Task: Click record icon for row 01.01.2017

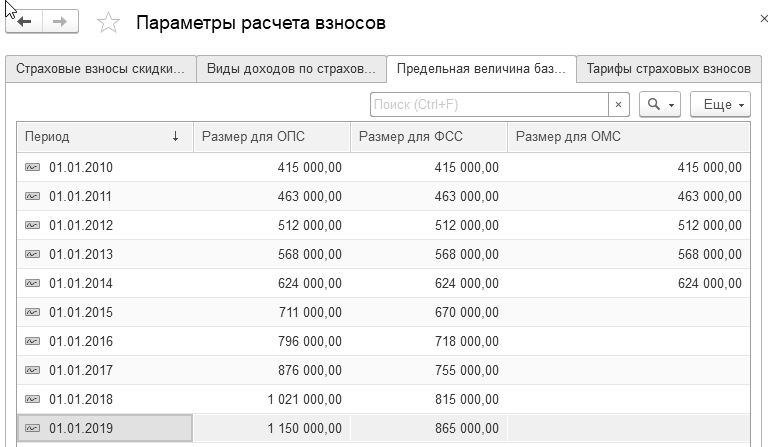Action: (x=32, y=370)
